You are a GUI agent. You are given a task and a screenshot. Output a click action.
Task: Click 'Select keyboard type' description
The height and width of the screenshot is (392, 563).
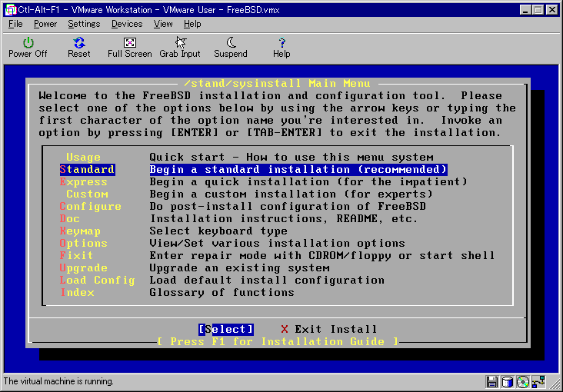(x=218, y=231)
